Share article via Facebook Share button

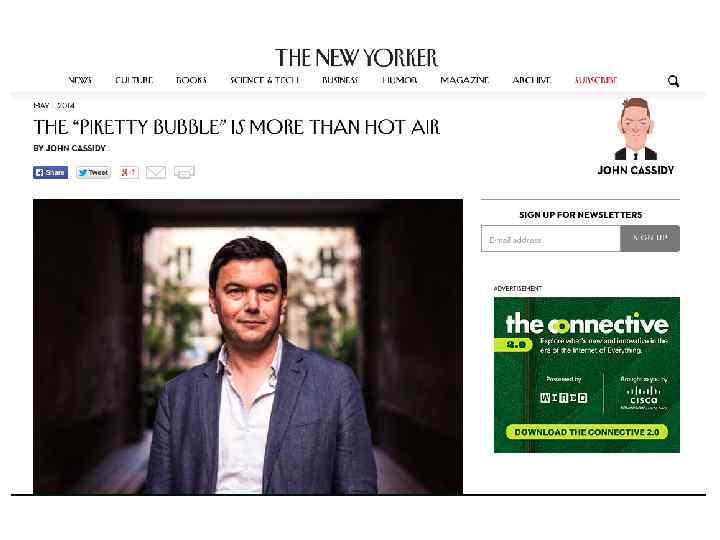click(51, 173)
